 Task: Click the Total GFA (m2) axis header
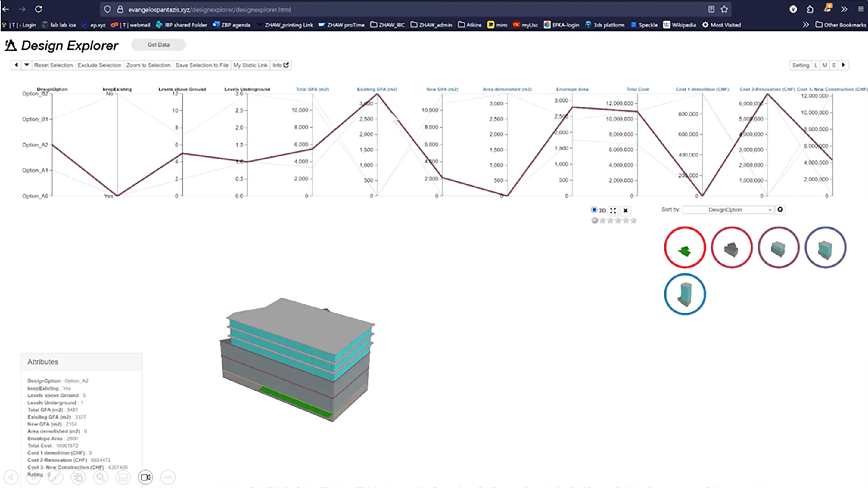coord(312,89)
